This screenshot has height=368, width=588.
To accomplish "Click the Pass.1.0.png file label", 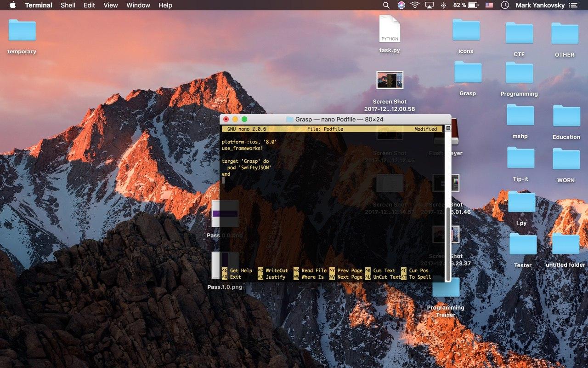I will click(x=225, y=287).
